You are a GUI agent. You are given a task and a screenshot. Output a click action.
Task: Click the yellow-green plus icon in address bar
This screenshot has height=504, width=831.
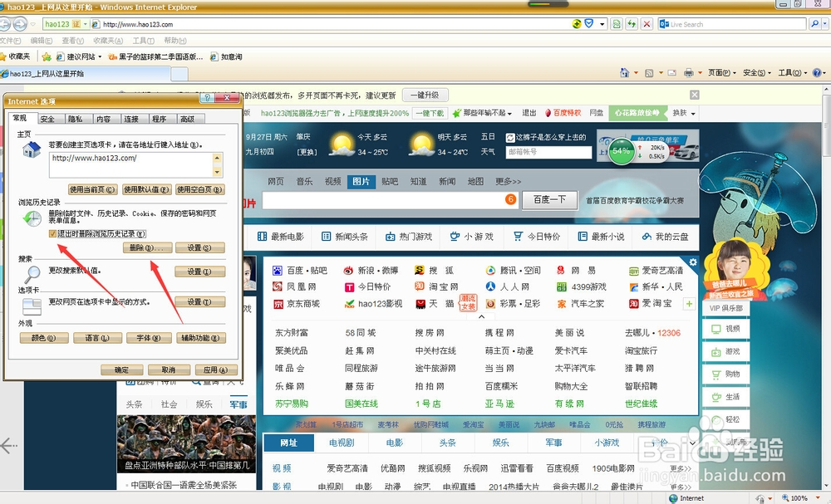pos(577,24)
